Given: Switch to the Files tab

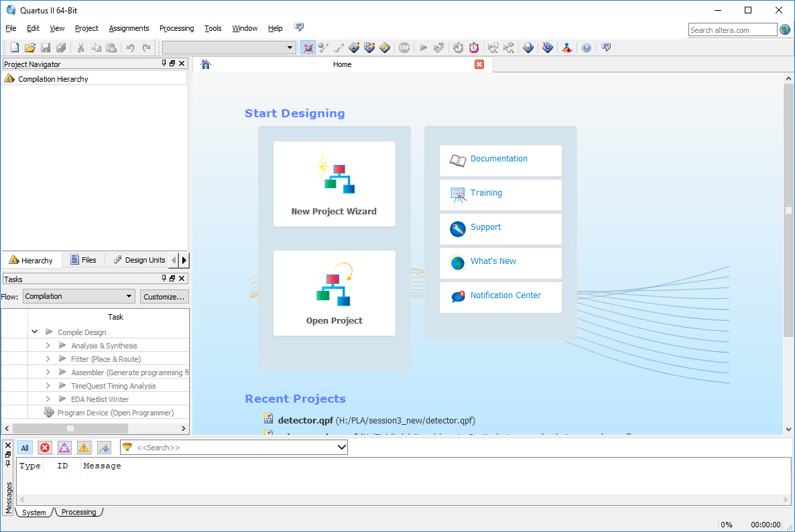Looking at the screenshot, I should pos(83,260).
